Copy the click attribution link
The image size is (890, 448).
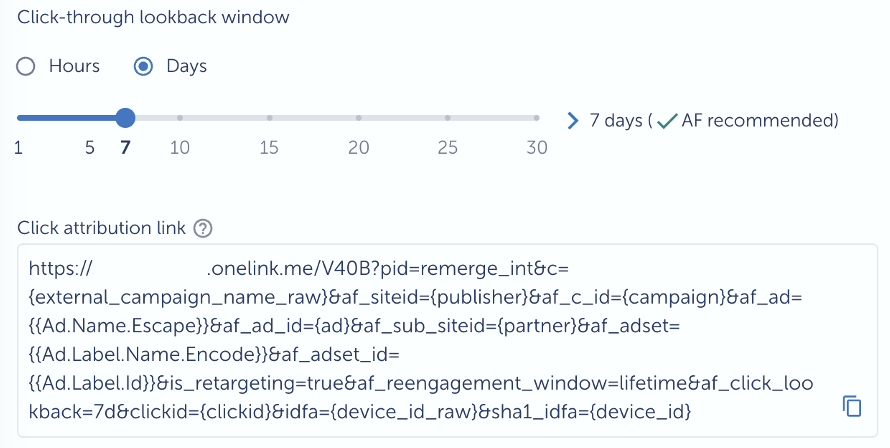(852, 406)
